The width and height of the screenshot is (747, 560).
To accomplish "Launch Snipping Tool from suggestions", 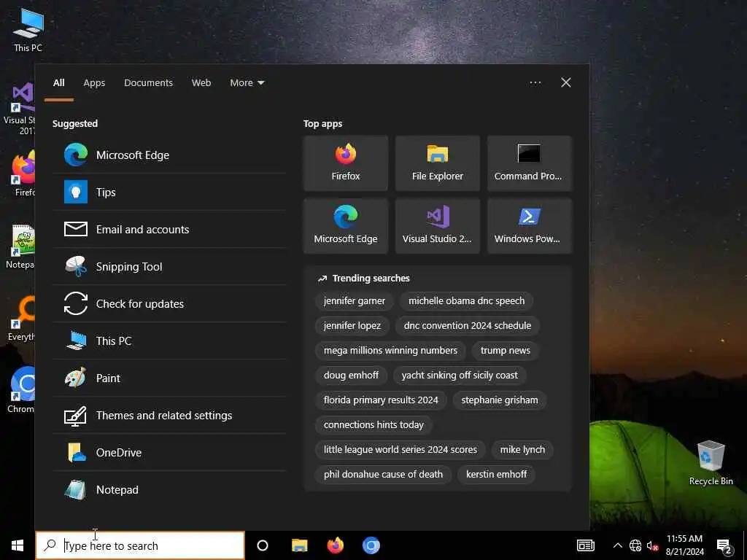I will 169,266.
